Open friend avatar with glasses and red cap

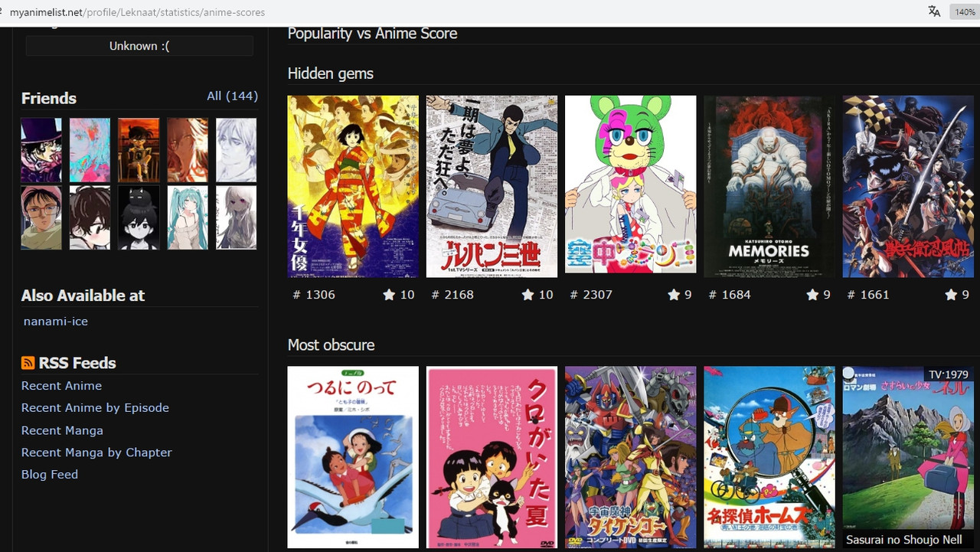click(x=41, y=217)
